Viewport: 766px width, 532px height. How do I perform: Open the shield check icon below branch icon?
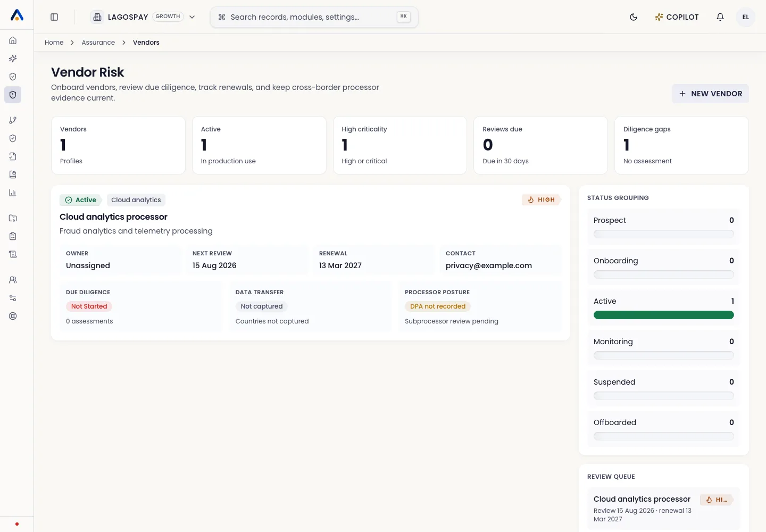(13, 138)
